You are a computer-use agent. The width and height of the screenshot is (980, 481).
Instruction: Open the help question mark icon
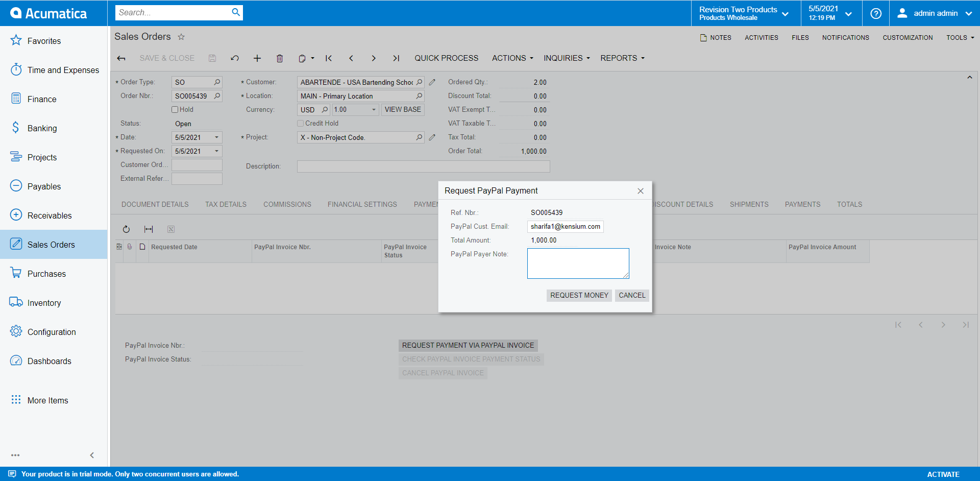point(876,13)
